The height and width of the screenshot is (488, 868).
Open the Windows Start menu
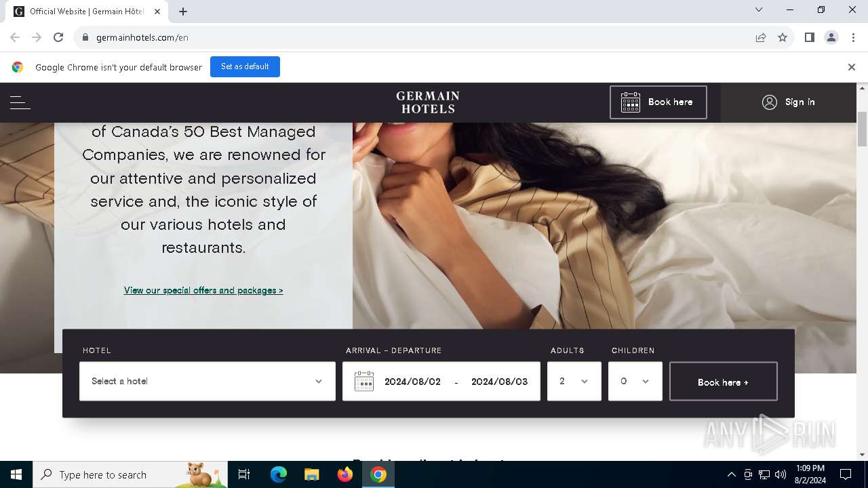click(16, 474)
